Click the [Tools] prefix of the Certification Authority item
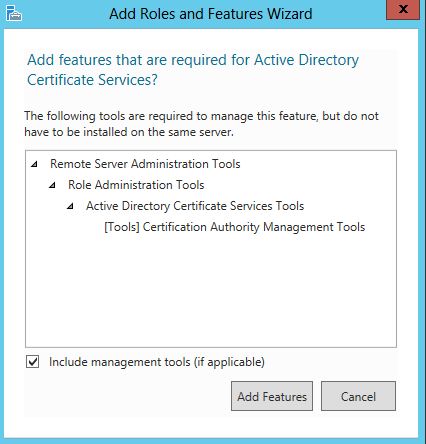The width and height of the screenshot is (426, 444). tap(122, 227)
